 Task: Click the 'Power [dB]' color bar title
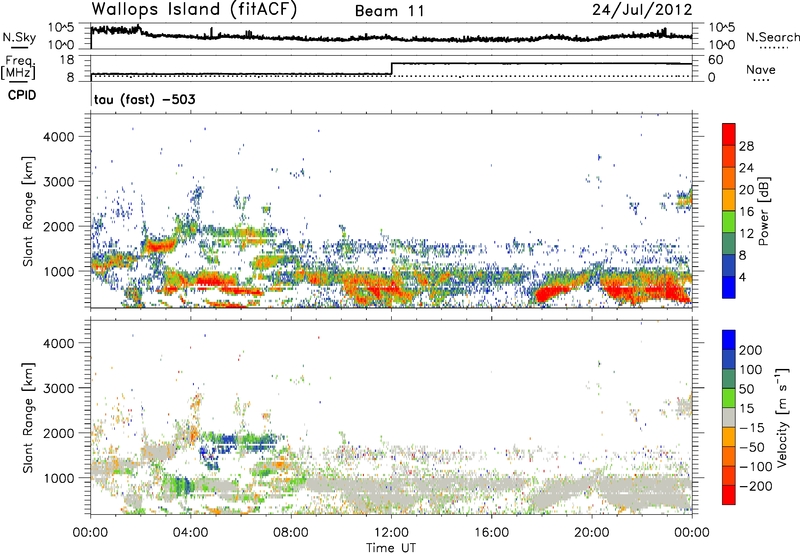point(764,211)
